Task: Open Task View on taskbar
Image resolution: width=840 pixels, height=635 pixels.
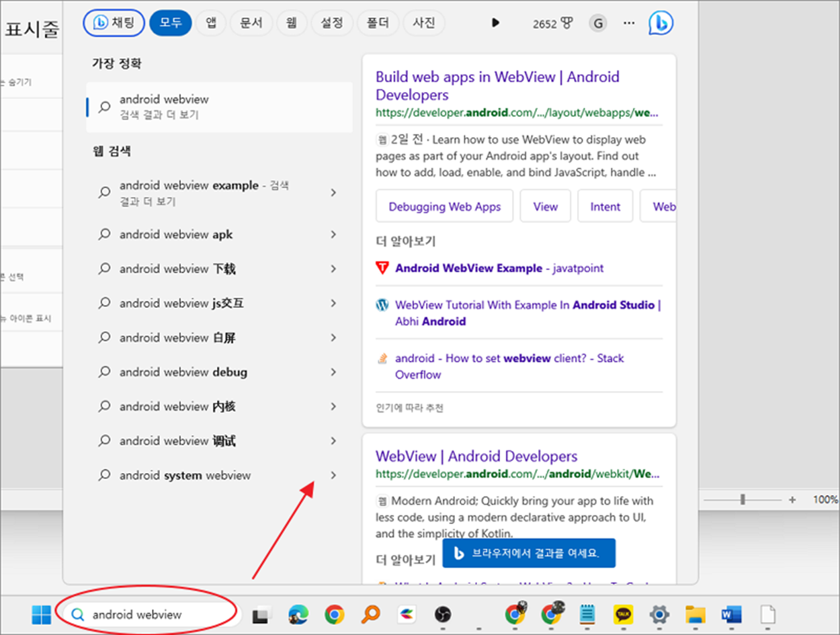Action: point(261,615)
